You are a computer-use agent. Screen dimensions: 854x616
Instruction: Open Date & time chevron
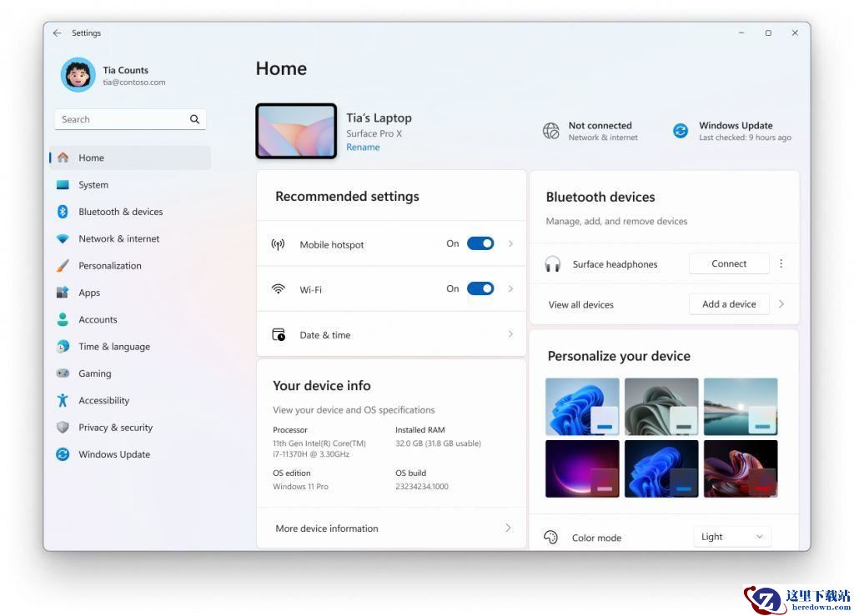tap(510, 334)
